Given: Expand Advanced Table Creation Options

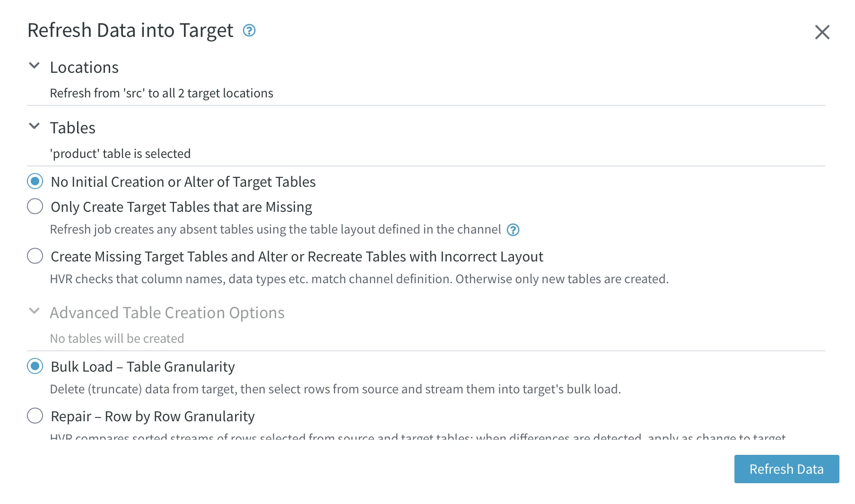Looking at the screenshot, I should tap(34, 311).
